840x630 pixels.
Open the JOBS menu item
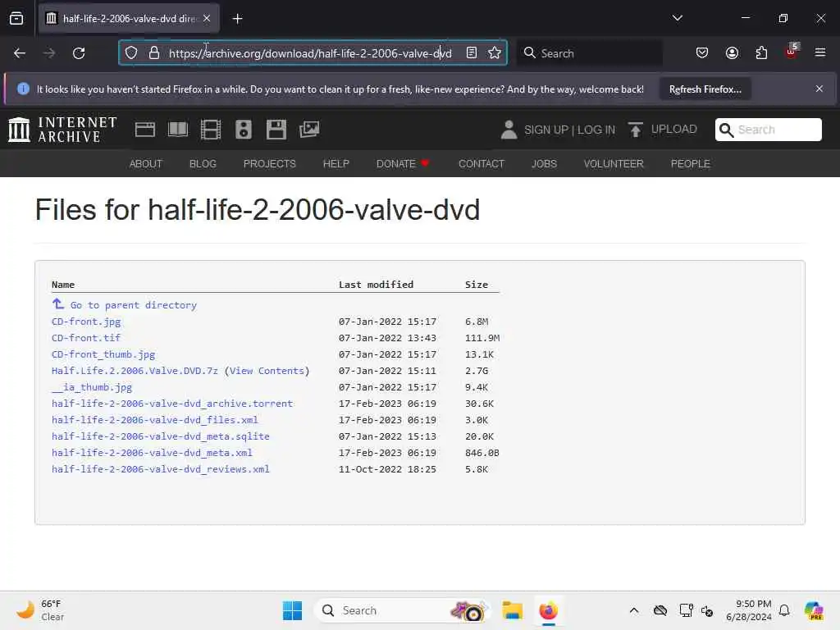(x=544, y=164)
